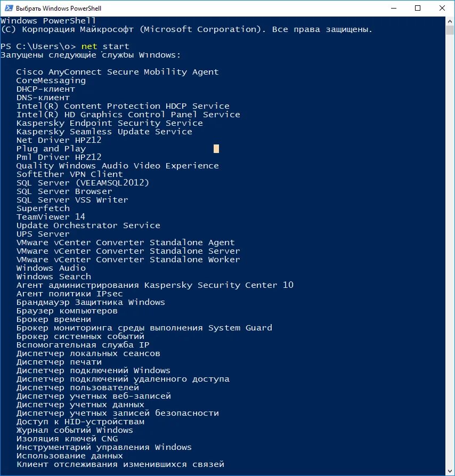Click the vertical scrollbar thumb
Screen dimensions: 455x476
click(450, 30)
